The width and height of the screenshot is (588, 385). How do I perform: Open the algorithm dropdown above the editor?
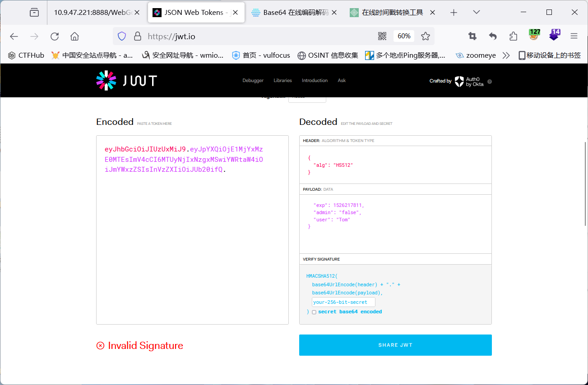click(x=307, y=97)
